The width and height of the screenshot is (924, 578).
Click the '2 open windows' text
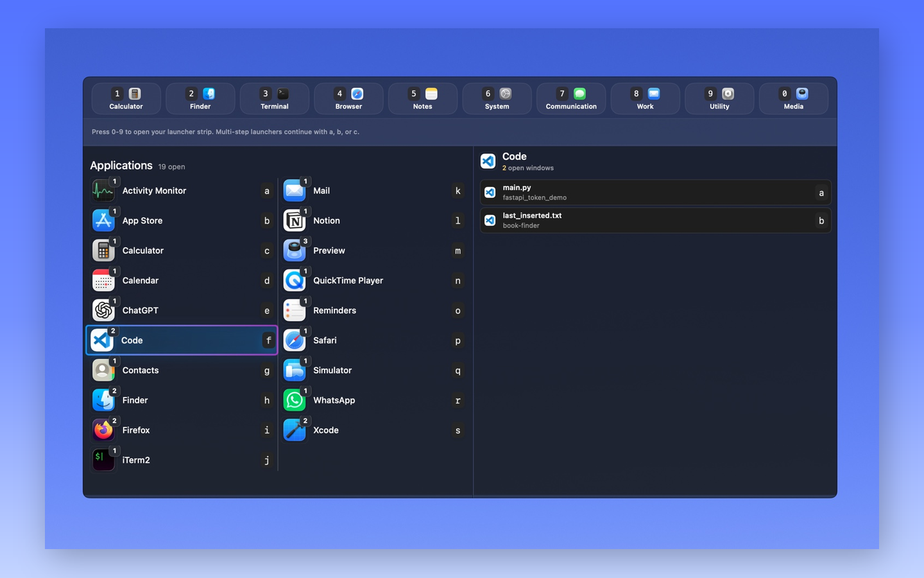[x=528, y=168]
